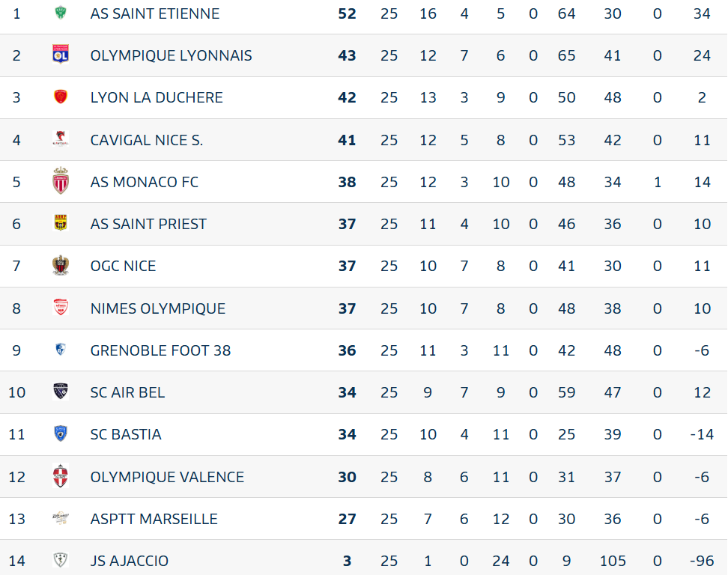
Task: Click the Olympique Lyonnais team logo
Action: (61, 55)
